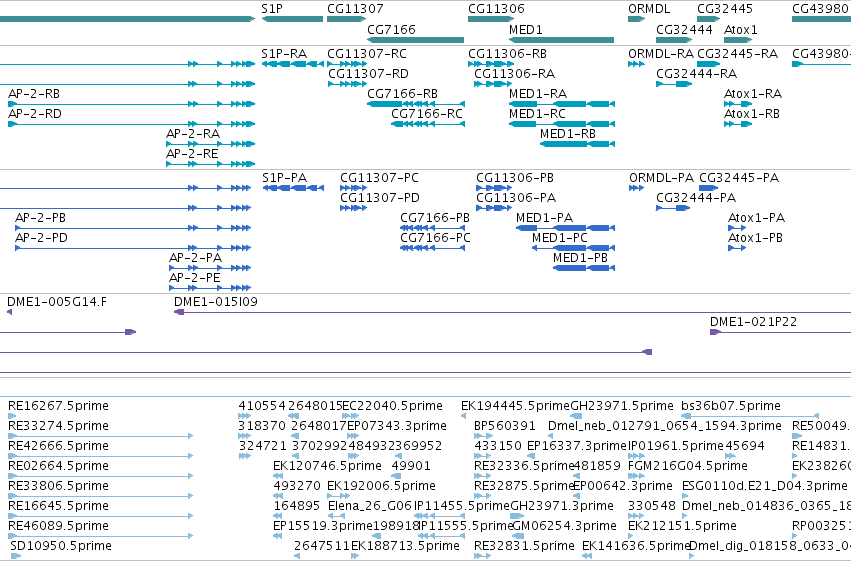Viewport: 851px width, 561px height.
Task: Click protein CG11306-PB
Action: click(515, 177)
